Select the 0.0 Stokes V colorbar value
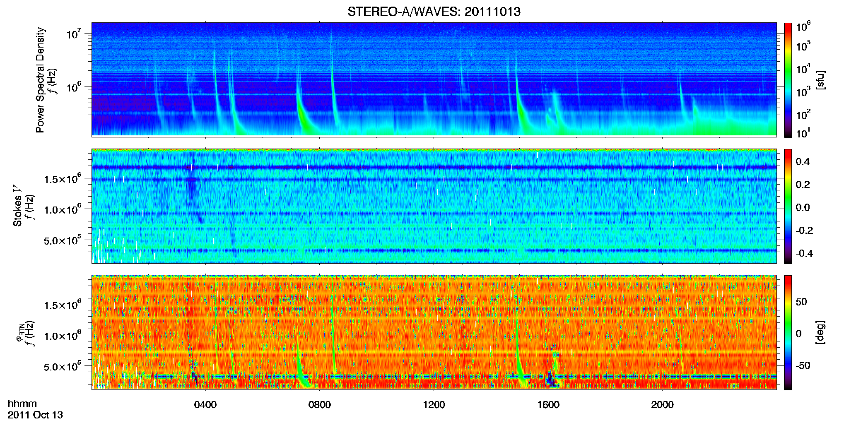 (x=803, y=208)
